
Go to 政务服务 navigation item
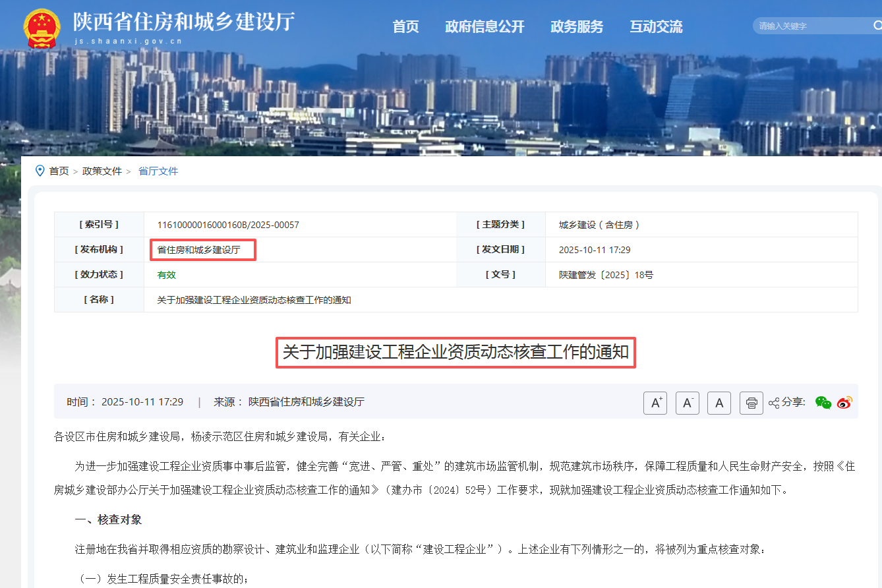(x=577, y=26)
